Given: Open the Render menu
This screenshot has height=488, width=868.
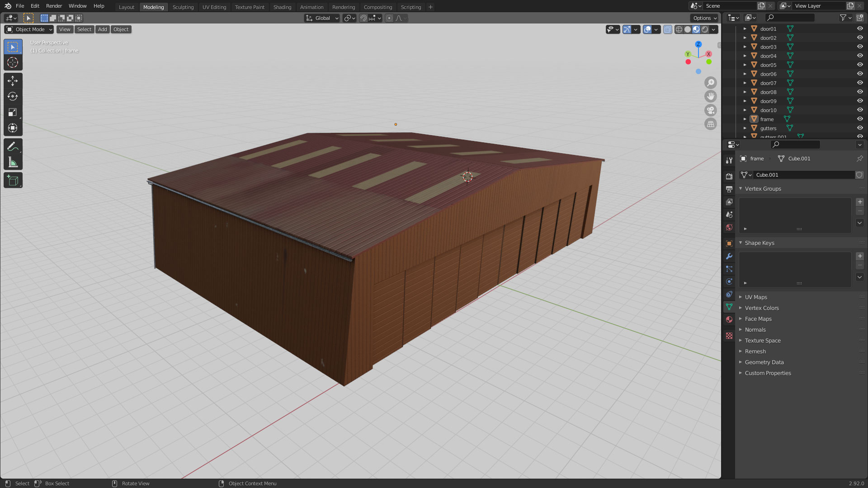Looking at the screenshot, I should 54,6.
